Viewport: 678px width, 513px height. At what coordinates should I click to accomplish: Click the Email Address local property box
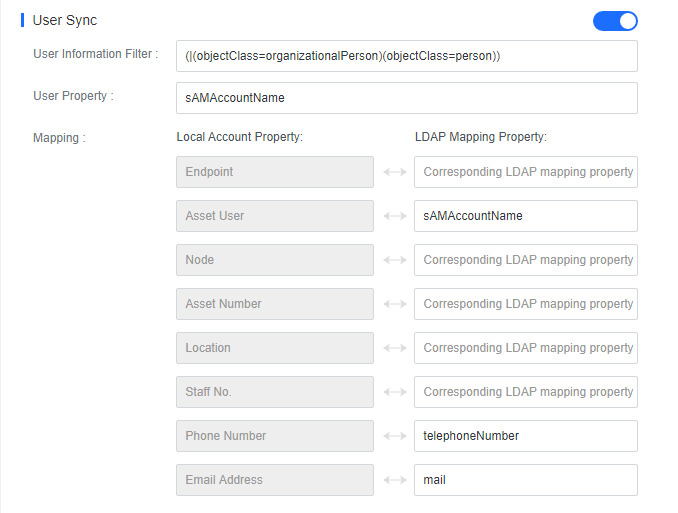275,480
